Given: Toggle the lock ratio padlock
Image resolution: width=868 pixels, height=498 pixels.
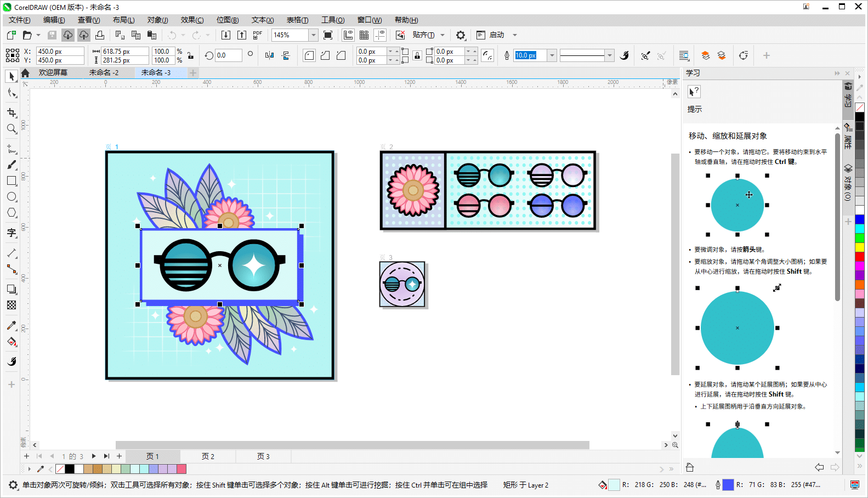Looking at the screenshot, I should point(190,55).
